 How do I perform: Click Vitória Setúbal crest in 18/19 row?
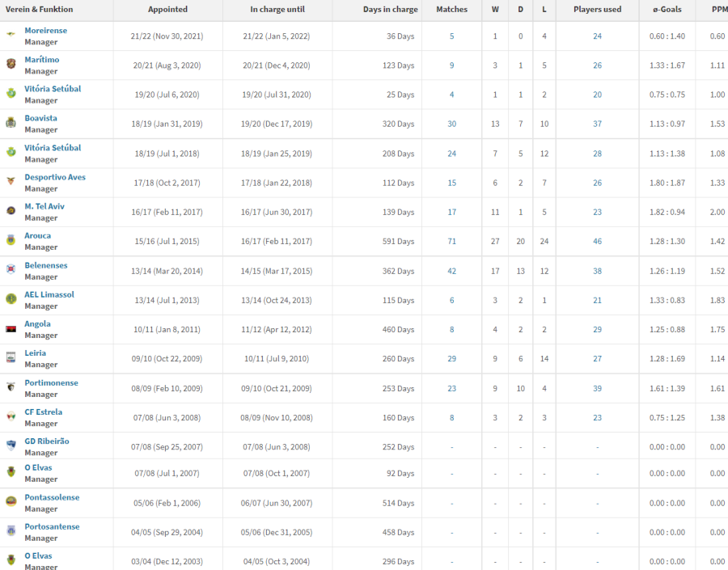tap(11, 152)
